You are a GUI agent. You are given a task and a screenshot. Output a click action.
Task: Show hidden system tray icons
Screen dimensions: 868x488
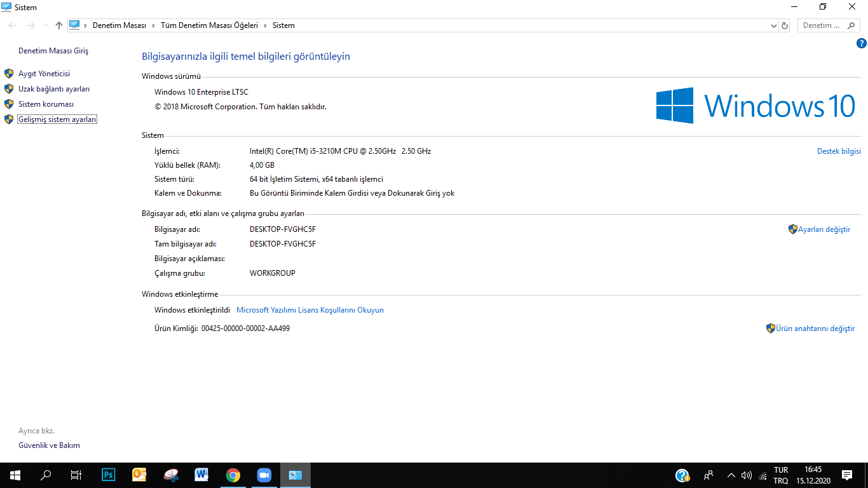click(731, 475)
